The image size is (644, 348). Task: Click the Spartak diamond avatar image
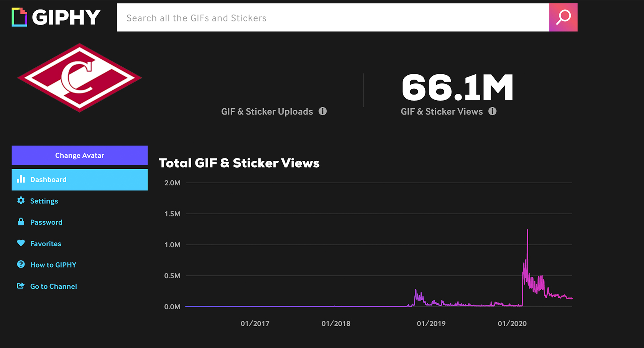[80, 78]
